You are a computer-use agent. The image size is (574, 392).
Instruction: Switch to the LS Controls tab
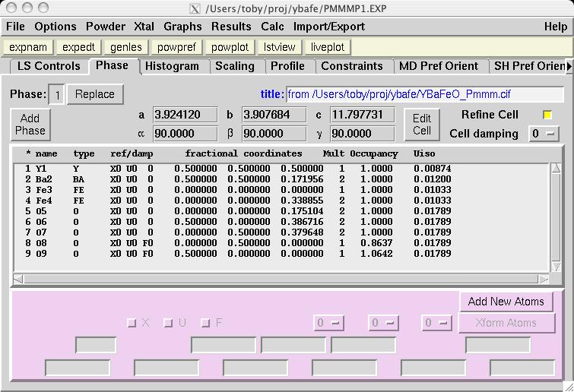(x=49, y=66)
